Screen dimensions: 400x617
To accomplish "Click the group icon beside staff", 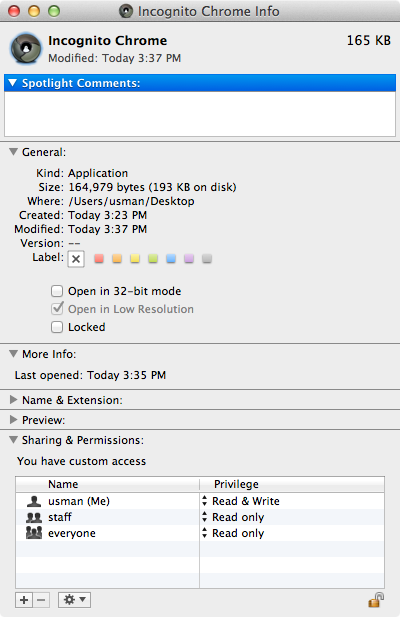I will tap(34, 517).
